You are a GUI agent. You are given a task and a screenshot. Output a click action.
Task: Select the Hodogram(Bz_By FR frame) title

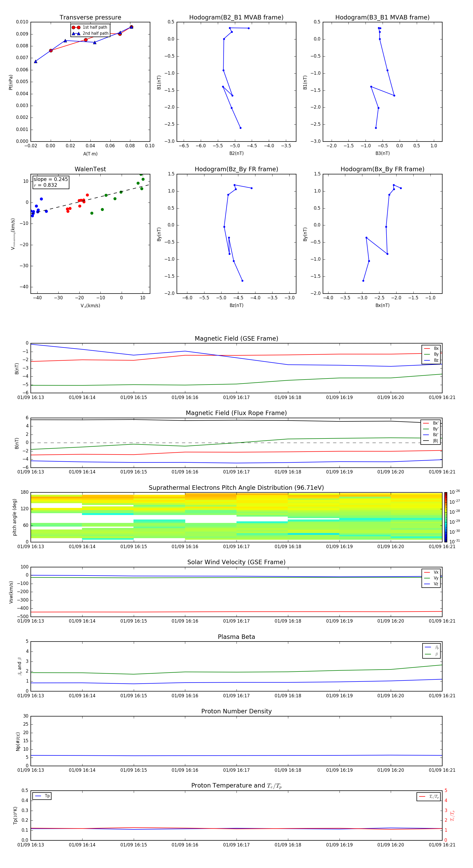pos(236,169)
